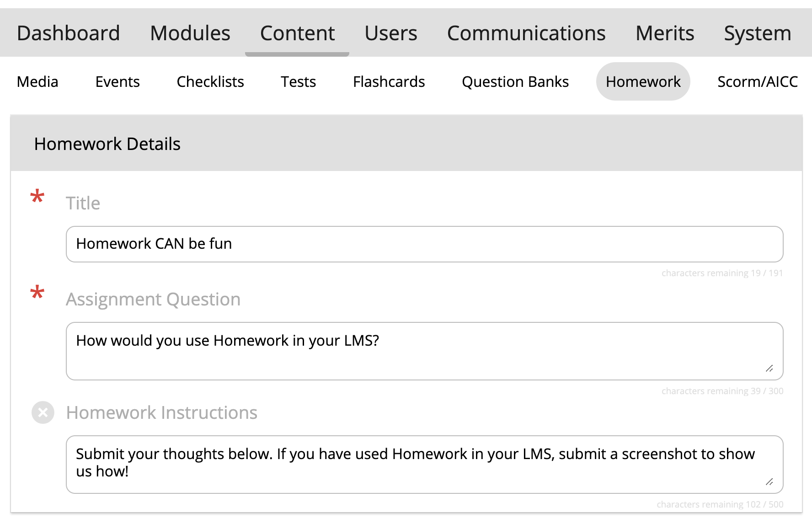Grab the Homework Instructions resize handle
812x524 pixels.
tap(769, 482)
